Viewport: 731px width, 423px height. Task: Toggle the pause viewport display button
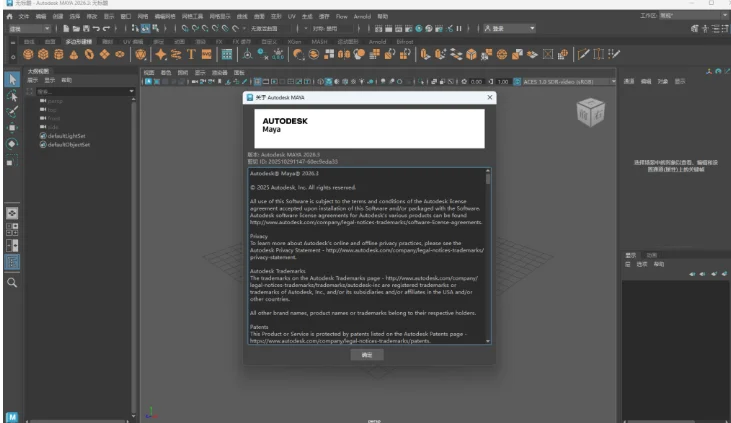[459, 28]
